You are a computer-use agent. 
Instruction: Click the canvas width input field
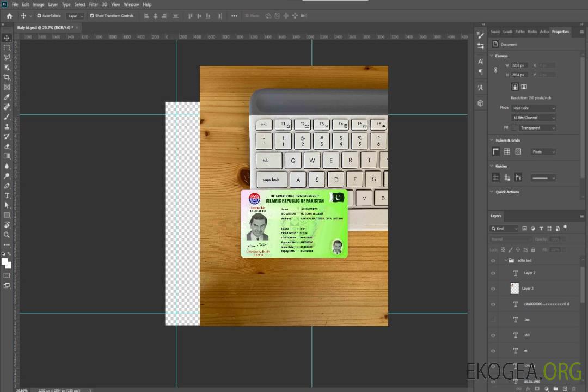pyautogui.click(x=519, y=65)
